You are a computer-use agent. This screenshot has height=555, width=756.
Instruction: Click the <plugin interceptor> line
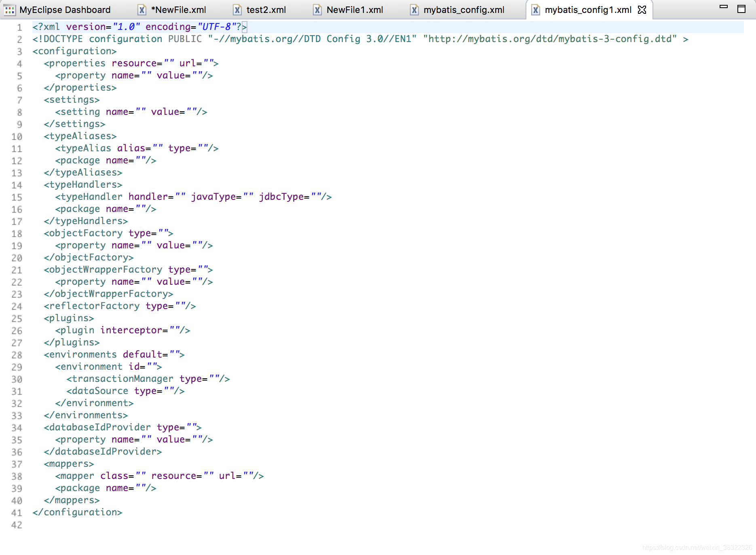tap(122, 330)
